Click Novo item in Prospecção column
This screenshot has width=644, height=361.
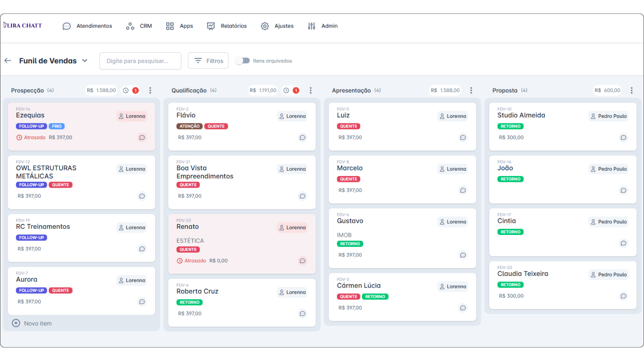coord(32,323)
